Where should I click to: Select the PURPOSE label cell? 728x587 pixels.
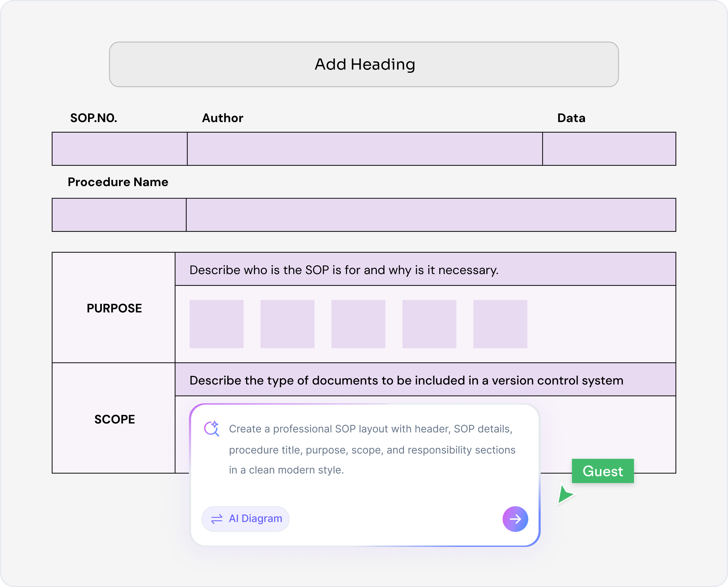(114, 308)
